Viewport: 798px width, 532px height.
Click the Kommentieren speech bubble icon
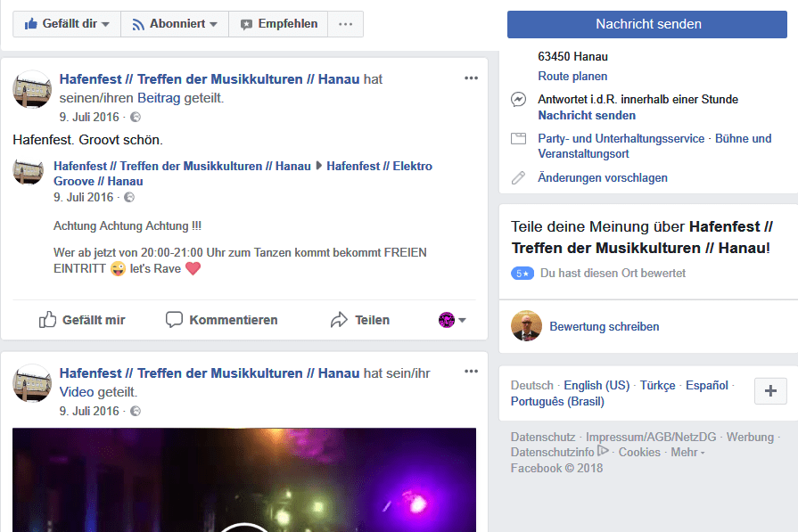(175, 320)
